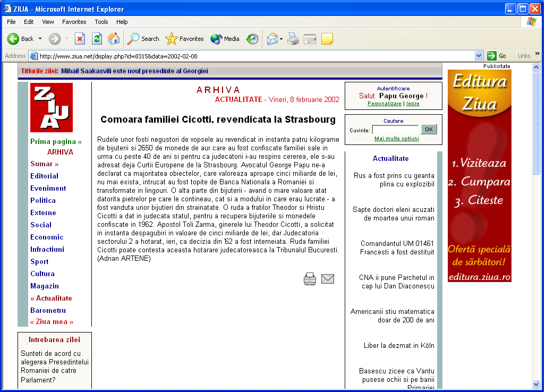The image size is (546, 392).
Task: Open 'Sapte doctori eleni acuzati' article
Action: point(394,214)
